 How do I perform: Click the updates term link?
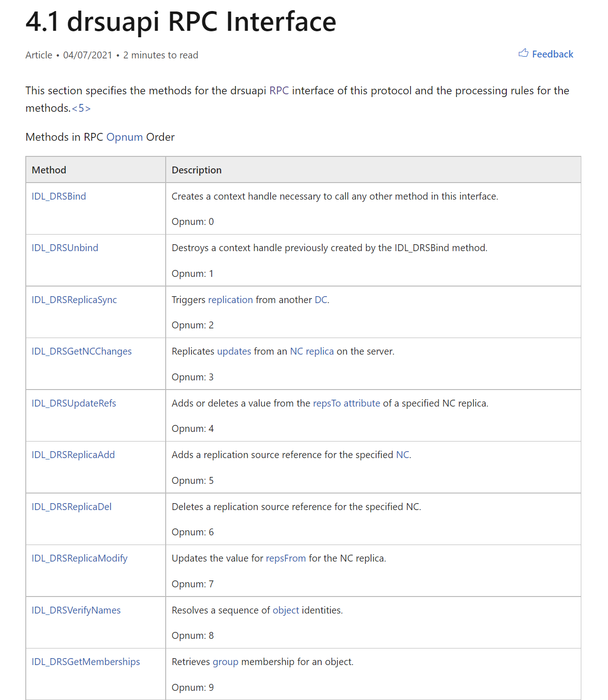(234, 351)
